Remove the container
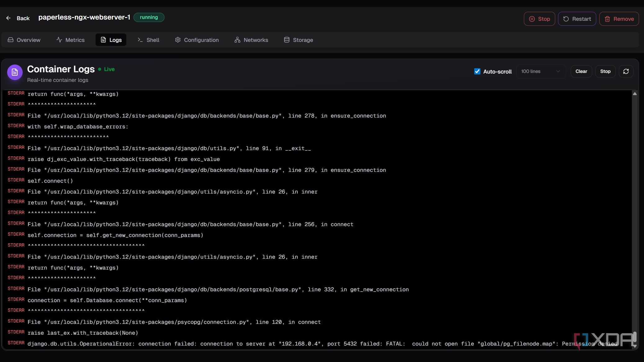The image size is (644, 362). click(x=619, y=19)
